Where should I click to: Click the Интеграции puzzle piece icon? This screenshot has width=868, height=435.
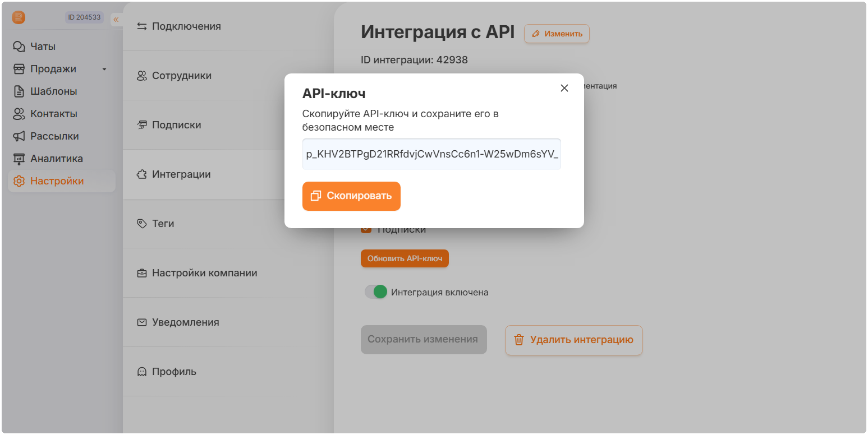click(x=141, y=174)
